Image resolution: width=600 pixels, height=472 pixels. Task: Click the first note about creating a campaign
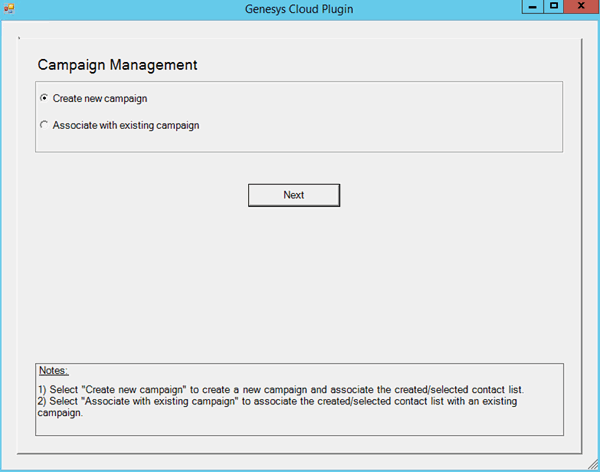pyautogui.click(x=280, y=389)
